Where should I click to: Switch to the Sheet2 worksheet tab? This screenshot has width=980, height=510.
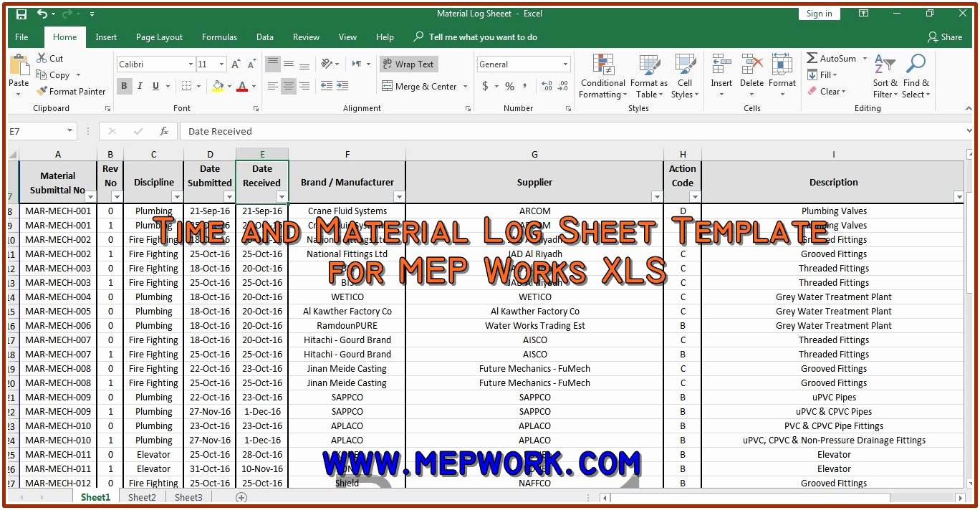(x=142, y=497)
